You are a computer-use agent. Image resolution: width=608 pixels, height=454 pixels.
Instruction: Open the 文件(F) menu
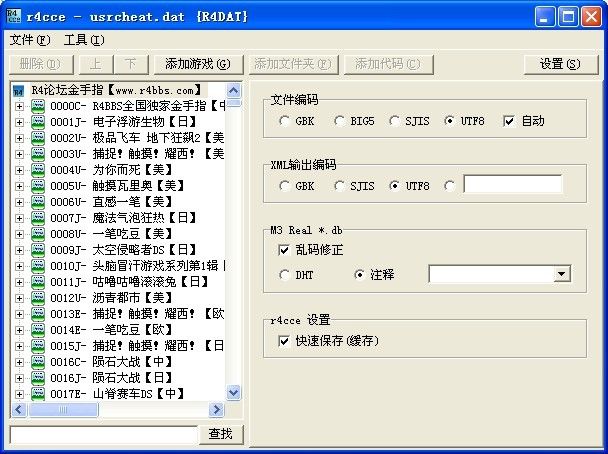click(x=30, y=40)
